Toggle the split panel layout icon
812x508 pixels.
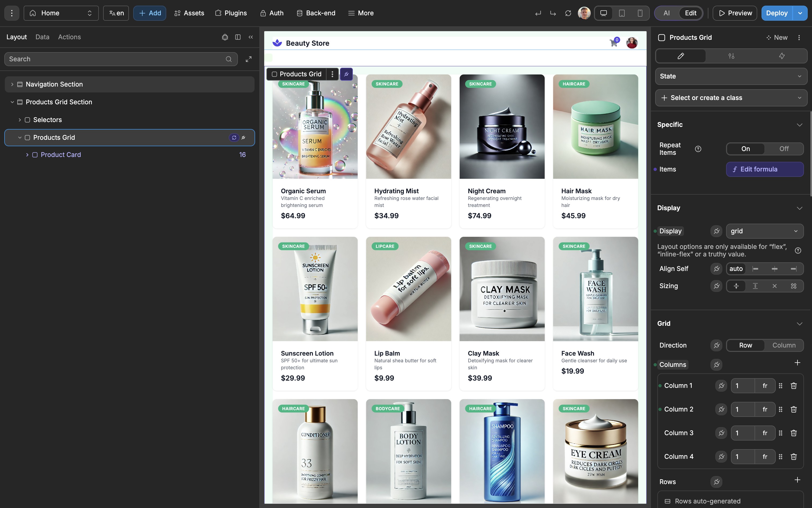tap(238, 37)
